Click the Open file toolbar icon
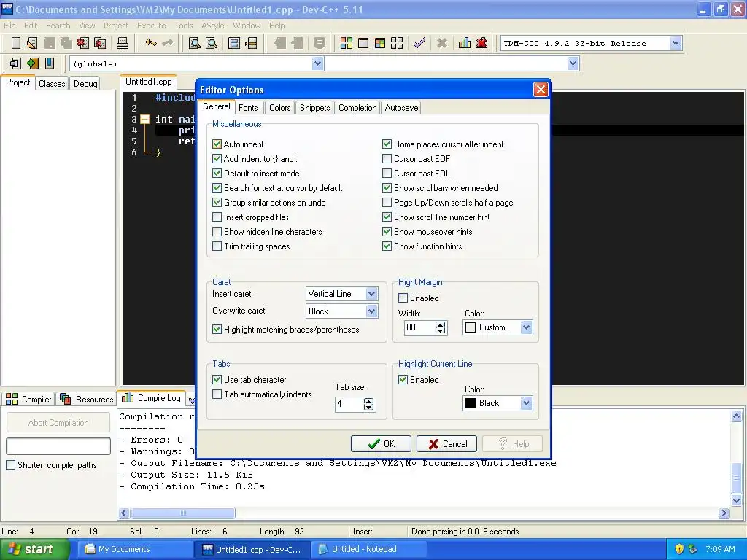The width and height of the screenshot is (747, 560). [32, 43]
